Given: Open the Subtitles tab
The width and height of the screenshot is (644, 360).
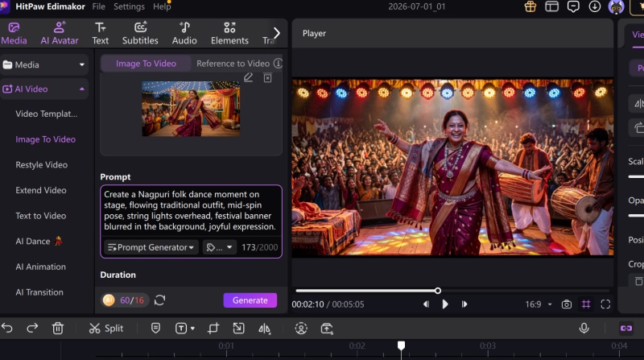Looking at the screenshot, I should (140, 34).
